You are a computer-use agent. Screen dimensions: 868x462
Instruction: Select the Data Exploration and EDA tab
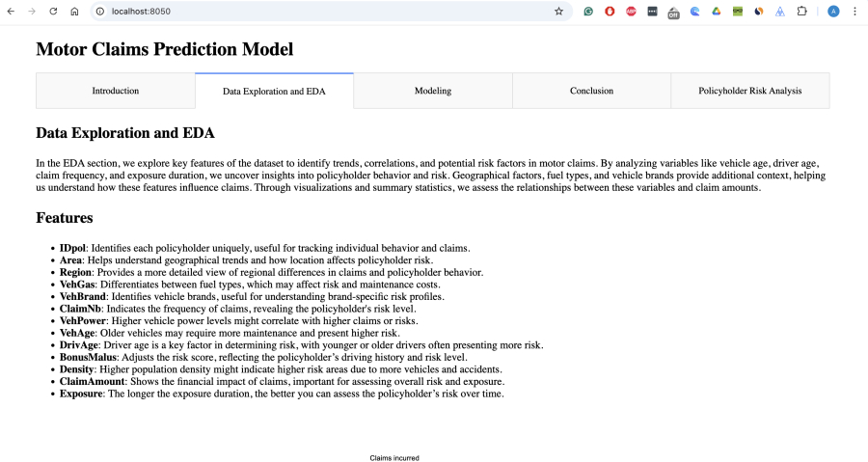274,91
